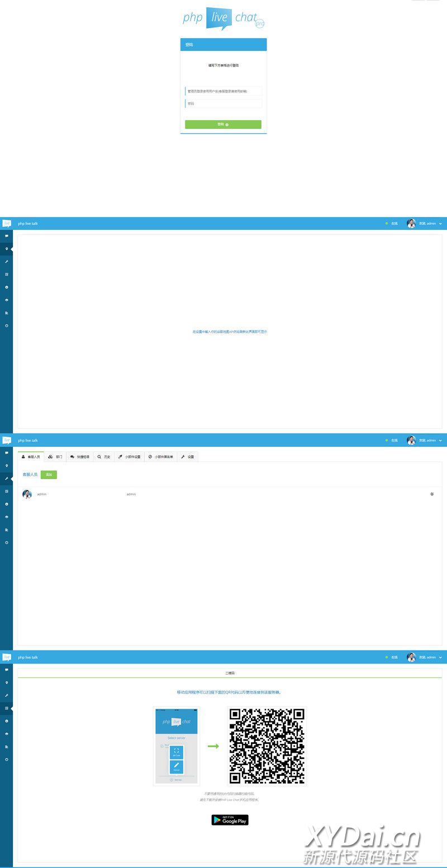Open admin dropdown in 客服人员 screen header

pos(425,441)
